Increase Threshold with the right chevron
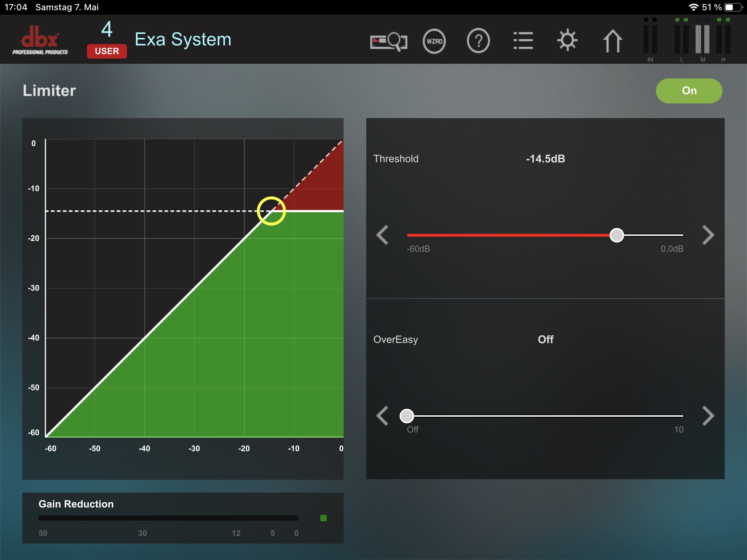The width and height of the screenshot is (747, 560). point(708,235)
